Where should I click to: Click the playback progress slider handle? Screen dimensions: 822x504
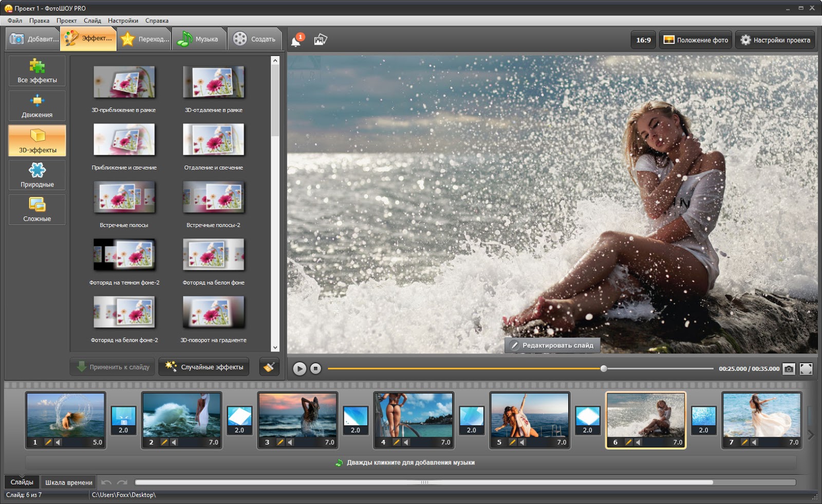[x=604, y=368]
